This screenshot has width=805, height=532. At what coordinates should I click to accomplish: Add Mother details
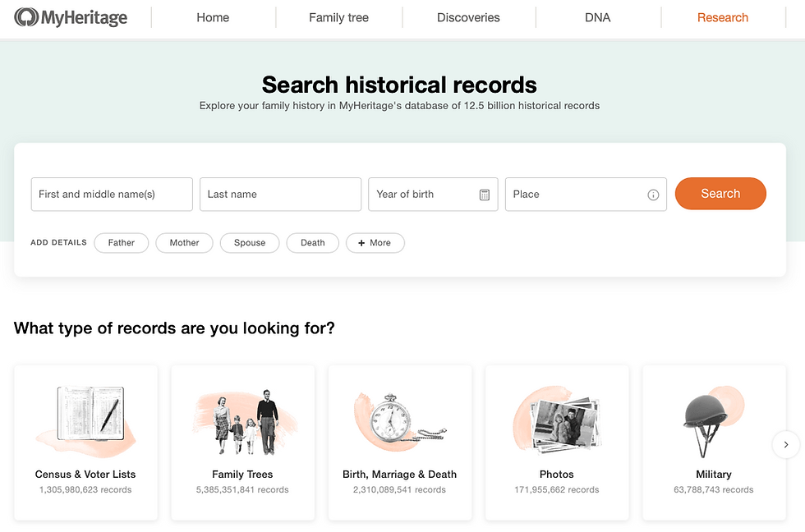(x=184, y=243)
